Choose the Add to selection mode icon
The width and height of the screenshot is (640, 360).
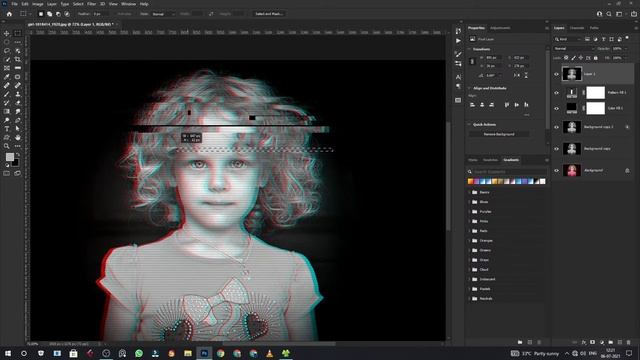pos(49,14)
